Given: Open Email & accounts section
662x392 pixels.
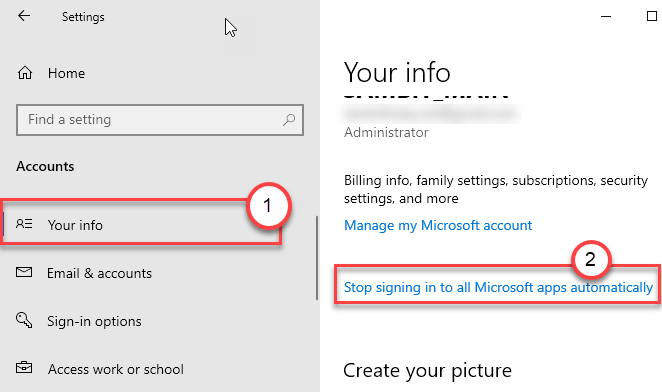Looking at the screenshot, I should pos(99,273).
